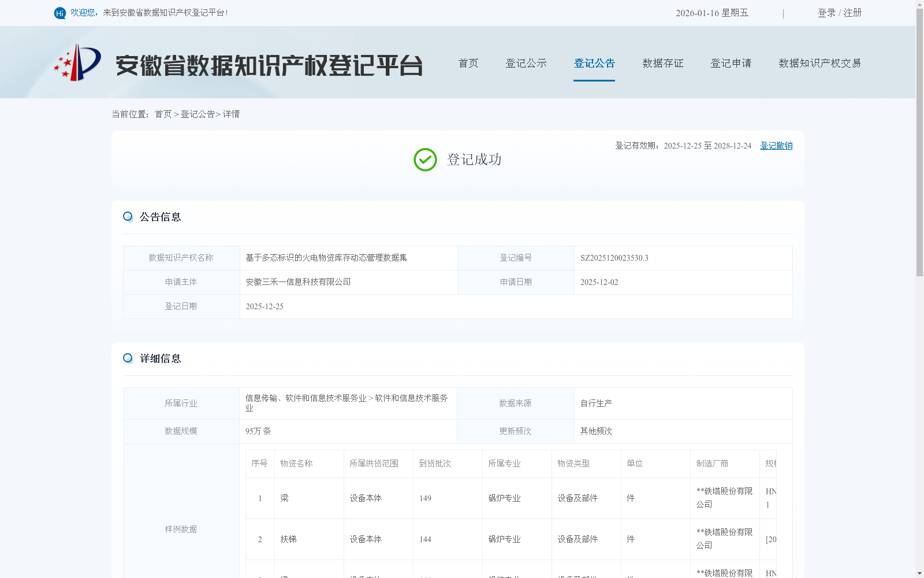
Task: Select the 登记公告 navigation tab
Action: tap(594, 63)
